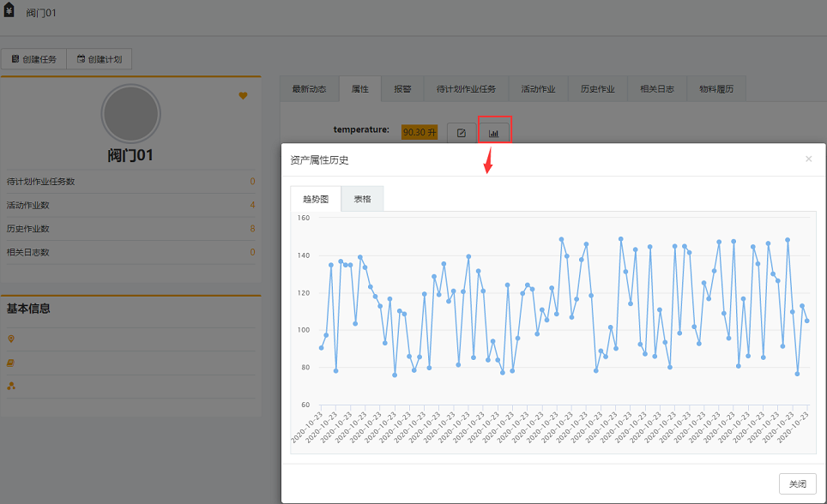
Task: Click the 90.30 temperature value badge
Action: 420,132
